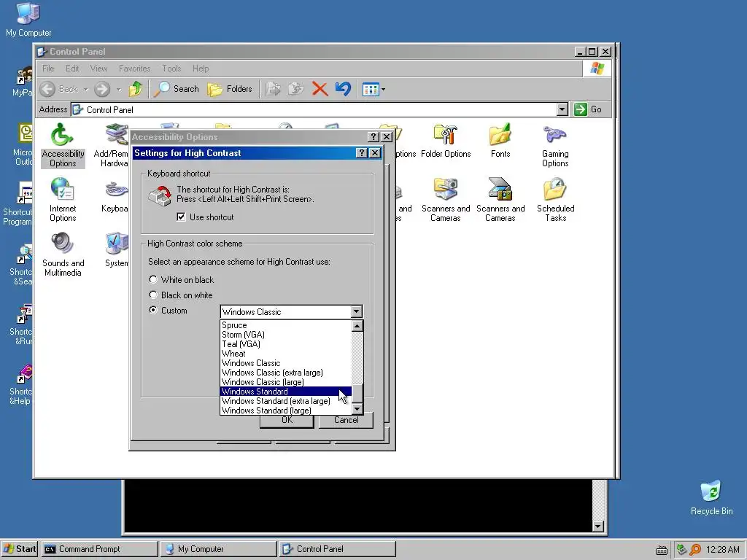
Task: Click the Start button
Action: 20,549
